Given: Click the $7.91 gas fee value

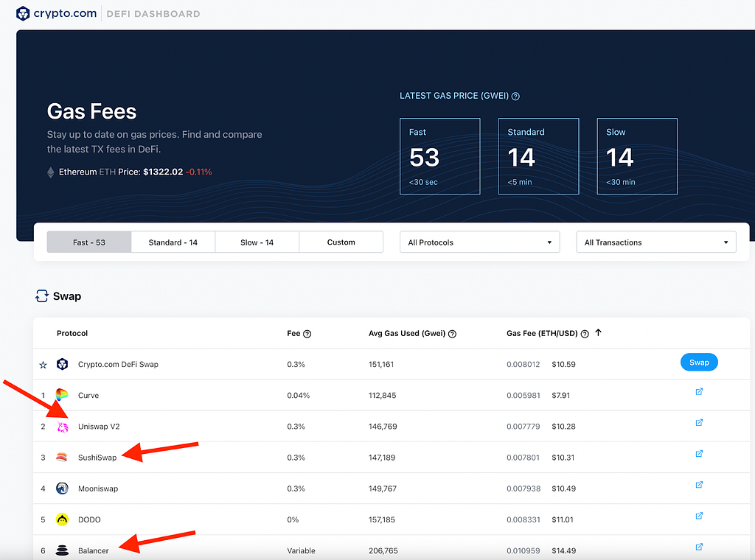Looking at the screenshot, I should pyautogui.click(x=560, y=396).
